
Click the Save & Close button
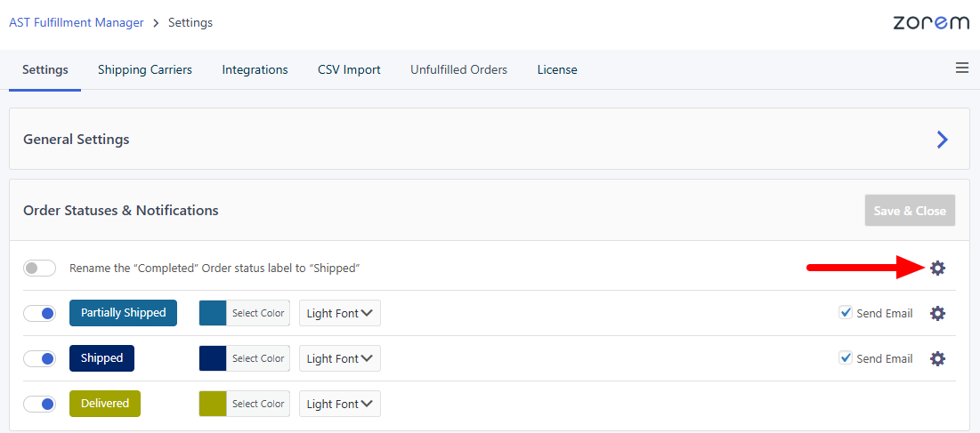tap(910, 211)
